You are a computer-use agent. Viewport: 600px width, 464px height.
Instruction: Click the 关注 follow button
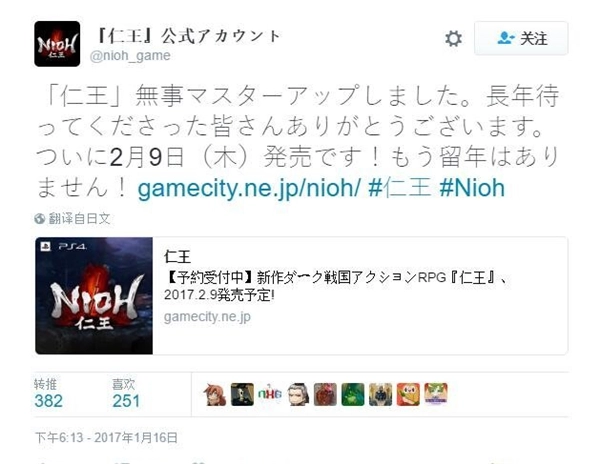click(x=521, y=38)
